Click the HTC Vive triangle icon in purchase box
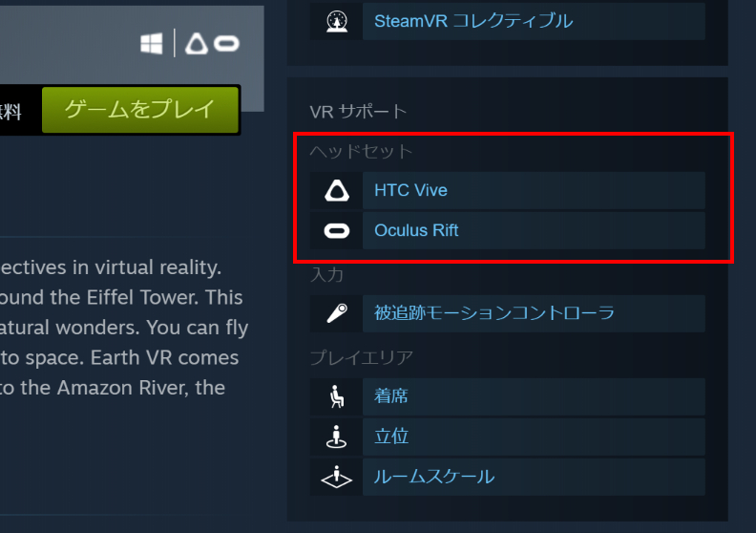This screenshot has height=533, width=756. 197,43
